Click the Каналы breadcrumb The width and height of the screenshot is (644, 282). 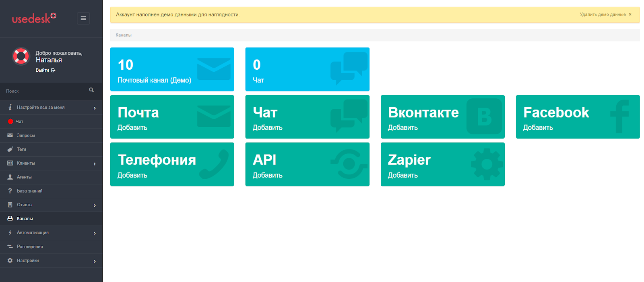(124, 35)
